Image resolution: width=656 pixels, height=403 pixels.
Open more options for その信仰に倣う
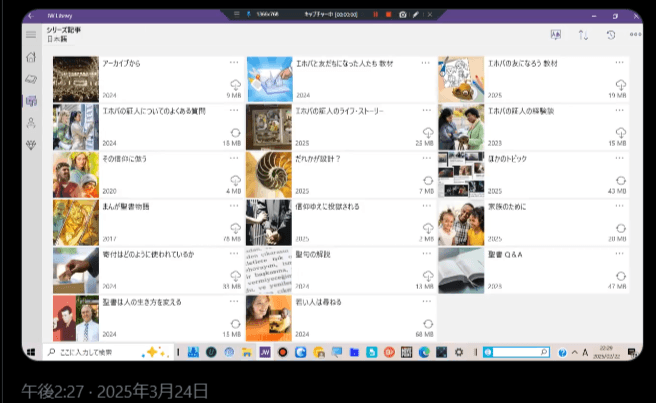click(x=234, y=158)
